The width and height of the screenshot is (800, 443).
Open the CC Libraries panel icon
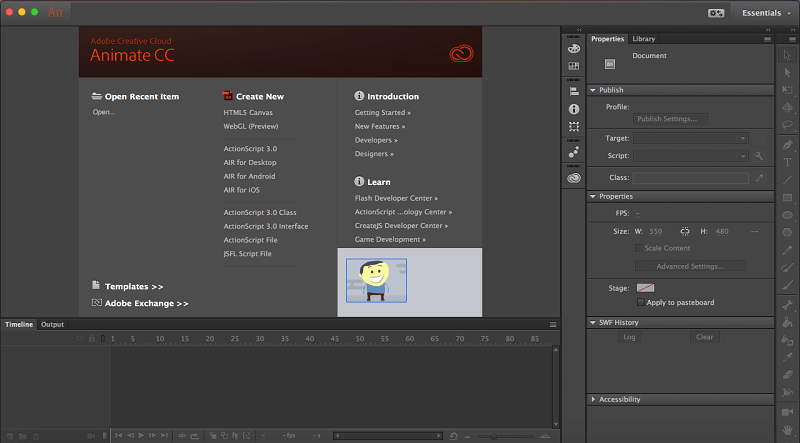point(574,178)
